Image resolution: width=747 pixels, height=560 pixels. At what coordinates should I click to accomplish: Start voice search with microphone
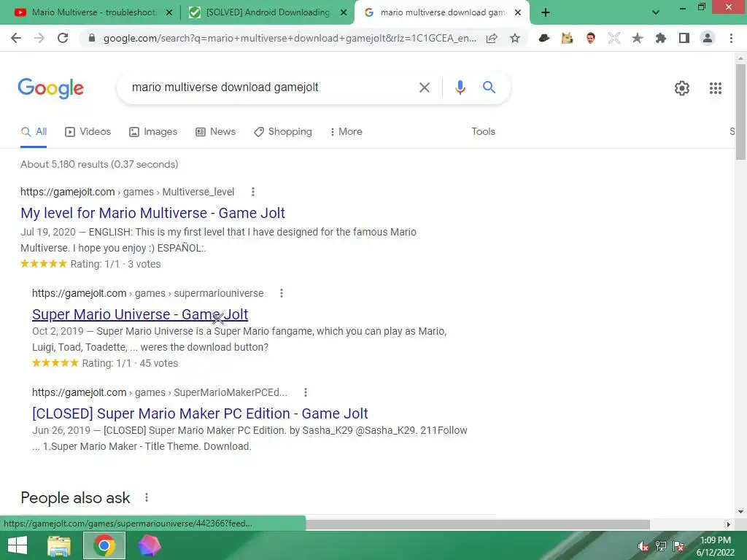(460, 87)
